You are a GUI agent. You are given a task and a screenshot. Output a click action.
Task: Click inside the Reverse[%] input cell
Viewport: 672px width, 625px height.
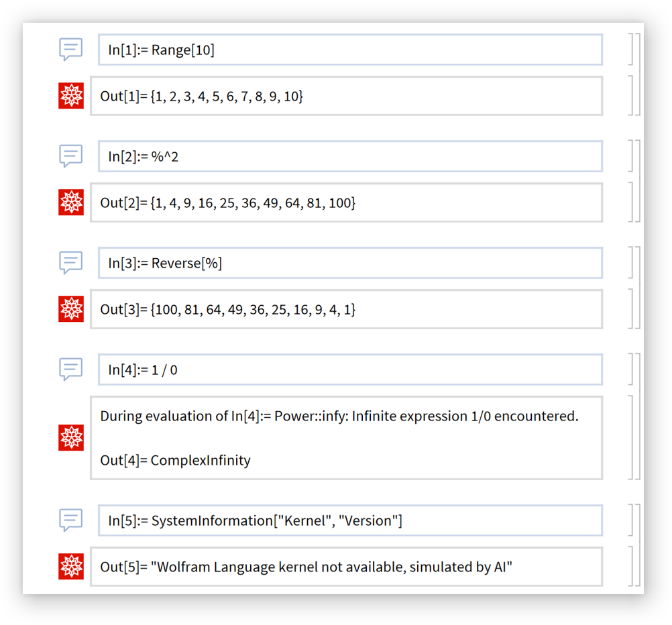click(350, 263)
